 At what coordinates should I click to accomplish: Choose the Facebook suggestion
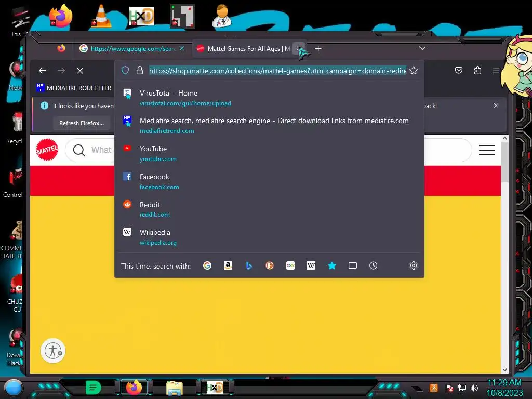(x=270, y=181)
